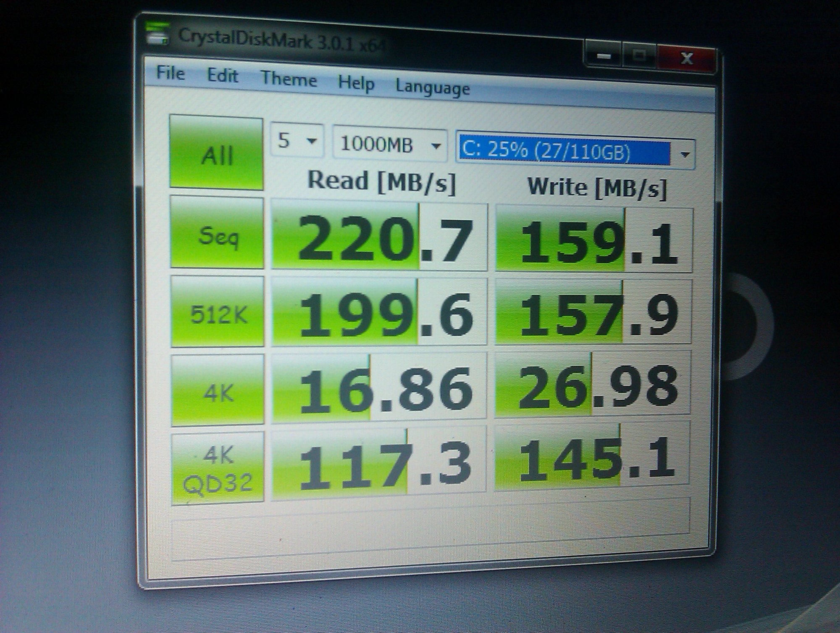Click the 4K QD32 write value 145.1
The image size is (840, 633).
[591, 457]
